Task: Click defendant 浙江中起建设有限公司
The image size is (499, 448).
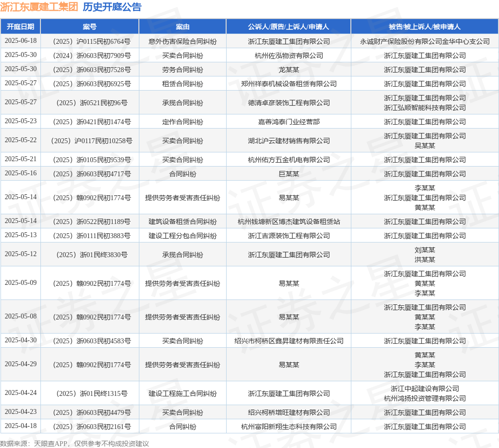Action: pos(425,389)
